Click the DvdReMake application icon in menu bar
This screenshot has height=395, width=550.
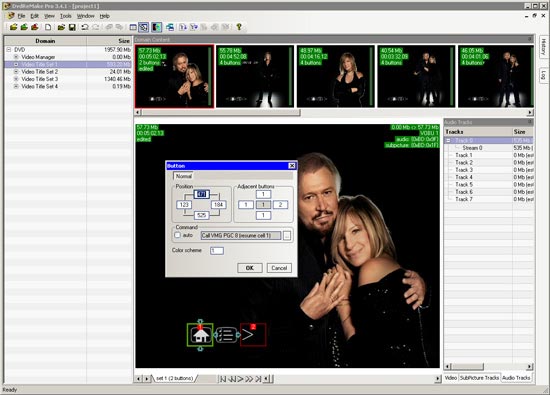pos(11,16)
